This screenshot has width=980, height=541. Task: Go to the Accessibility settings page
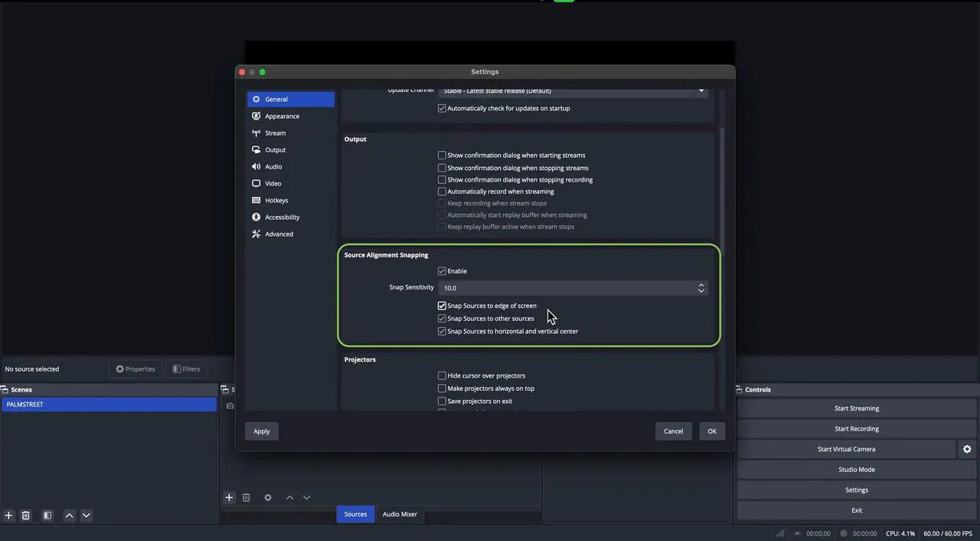point(282,218)
